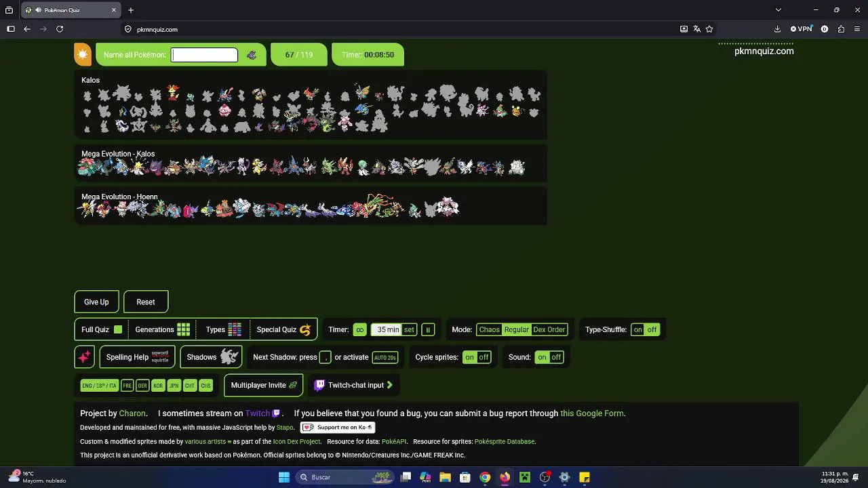
Task: Click Support me on Ko-fi button
Action: point(338,428)
